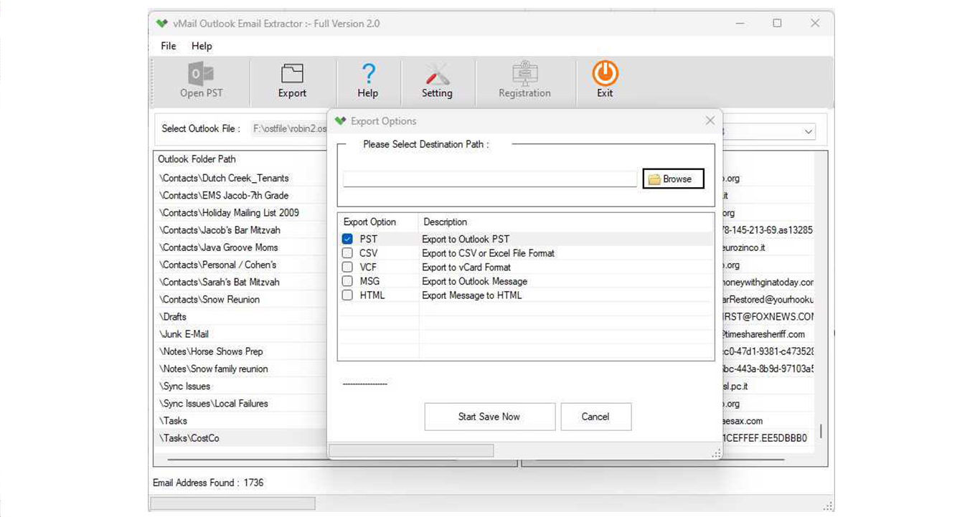Select \Notes\Snow family reunion row
The height and width of the screenshot is (517, 980).
[x=240, y=369]
